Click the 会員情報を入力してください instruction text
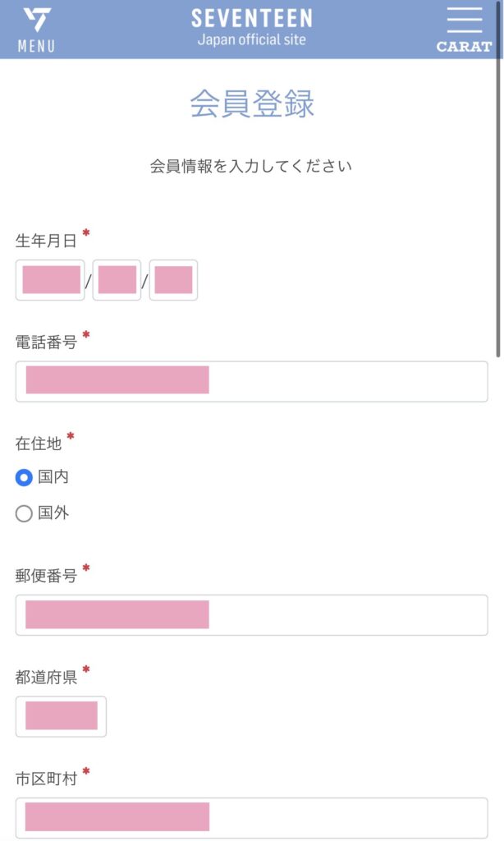 click(251, 164)
